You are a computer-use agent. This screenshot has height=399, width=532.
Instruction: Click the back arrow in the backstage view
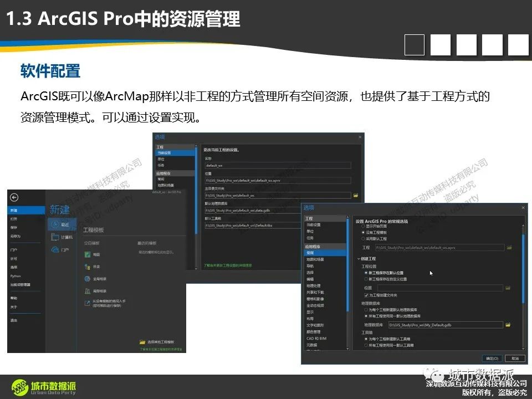(14, 197)
